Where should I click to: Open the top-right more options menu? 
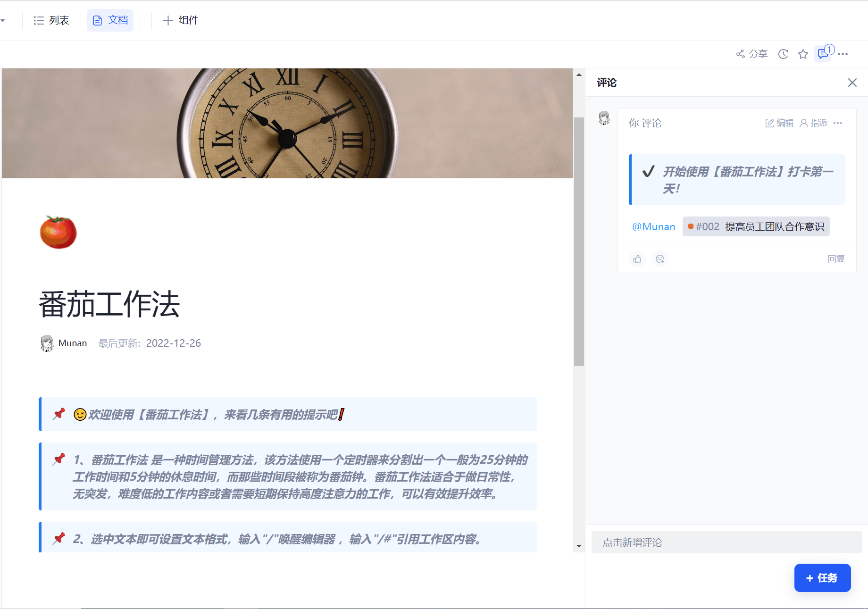pos(843,54)
